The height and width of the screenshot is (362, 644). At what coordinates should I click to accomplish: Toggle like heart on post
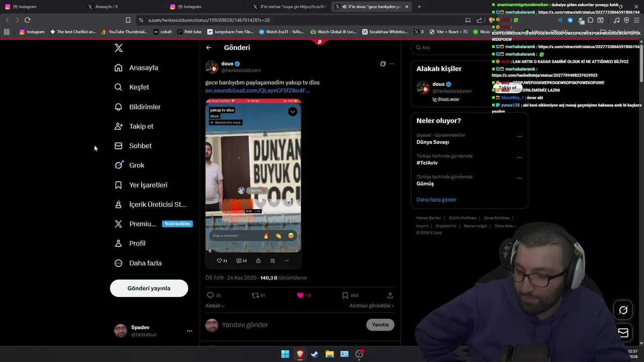304,295
